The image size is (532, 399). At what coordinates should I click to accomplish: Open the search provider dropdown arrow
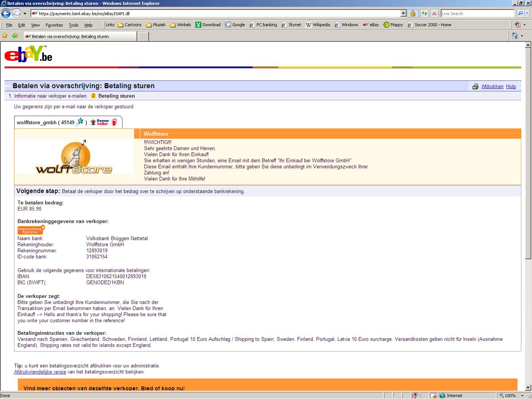[528, 13]
